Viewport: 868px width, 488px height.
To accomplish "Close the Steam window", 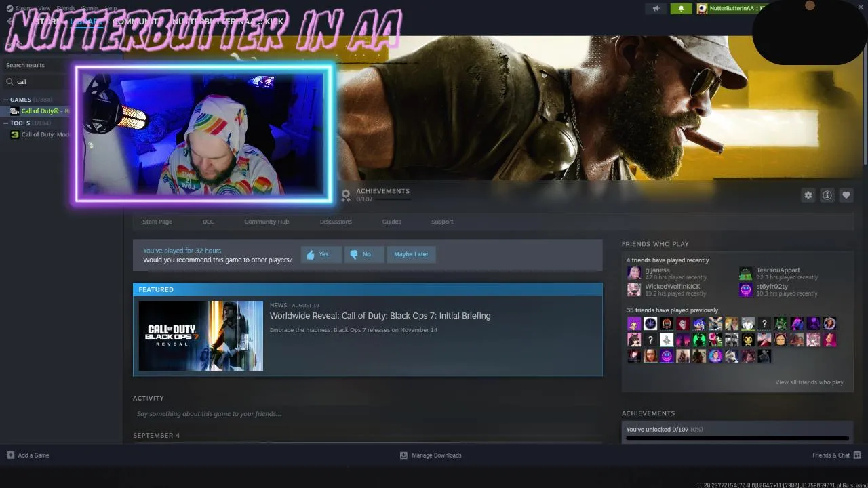I will pyautogui.click(x=859, y=8).
